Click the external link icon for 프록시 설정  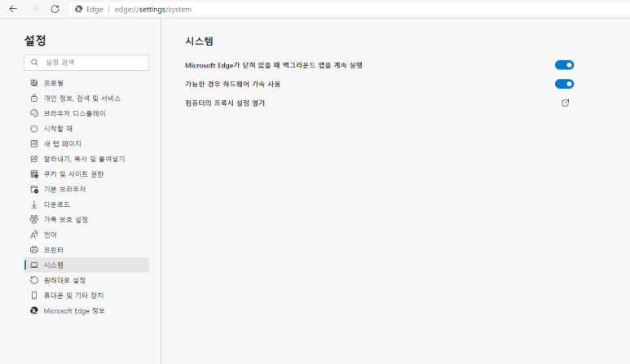[x=566, y=103]
